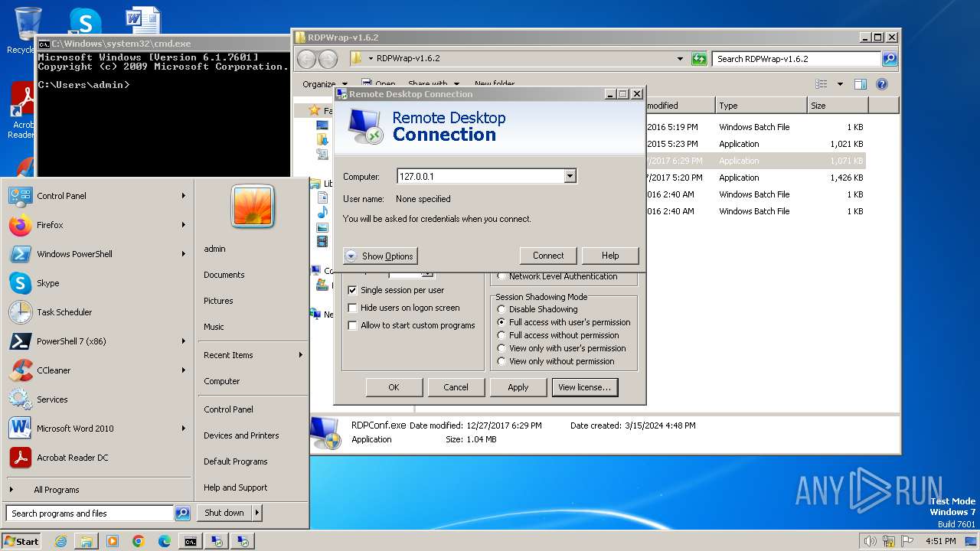Click the volume icon in system tray
The height and width of the screenshot is (551, 980).
(x=870, y=541)
